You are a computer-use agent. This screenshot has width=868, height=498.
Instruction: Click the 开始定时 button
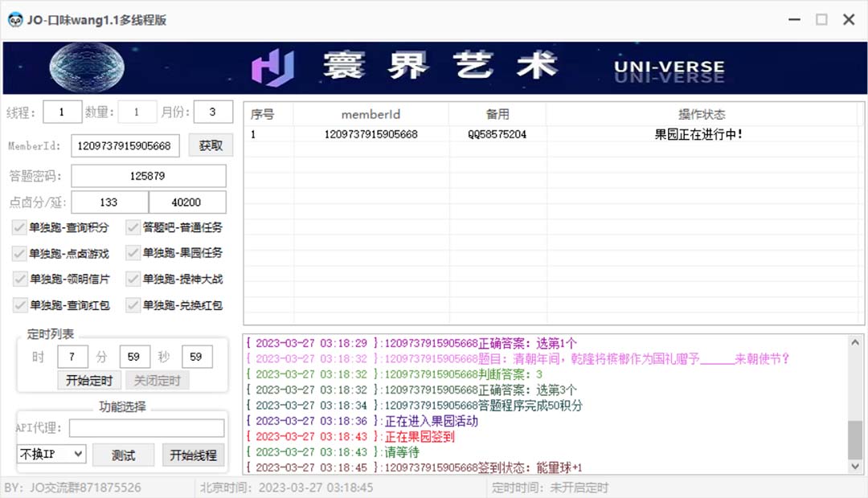88,381
